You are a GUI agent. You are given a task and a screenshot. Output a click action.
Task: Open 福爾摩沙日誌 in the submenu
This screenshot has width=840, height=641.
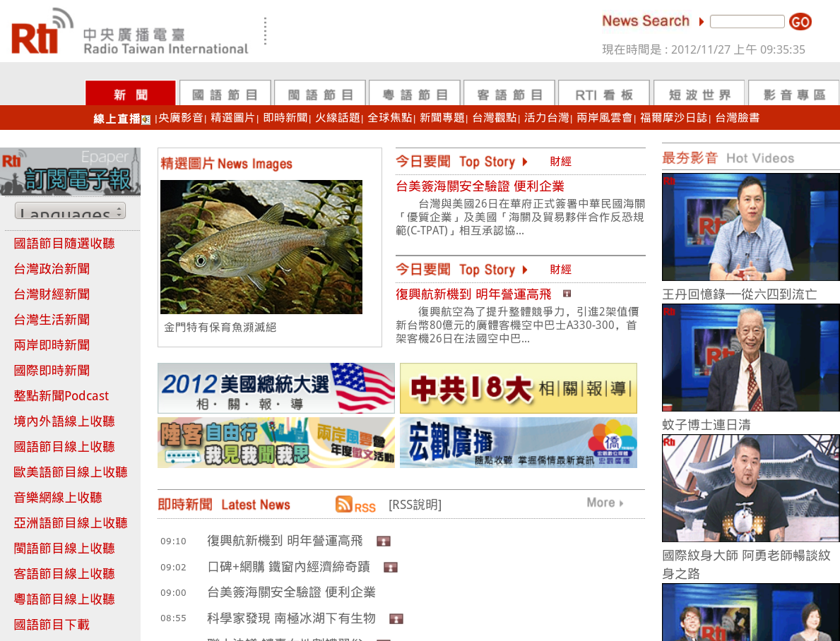coord(673,118)
